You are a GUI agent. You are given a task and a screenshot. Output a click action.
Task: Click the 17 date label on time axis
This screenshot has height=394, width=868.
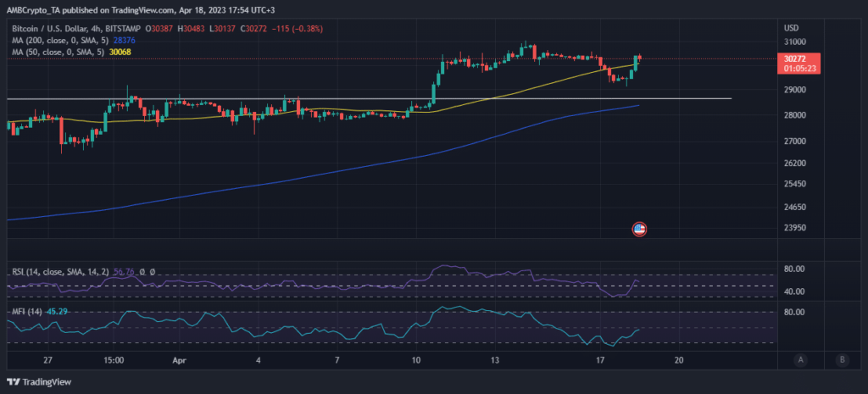tap(600, 359)
